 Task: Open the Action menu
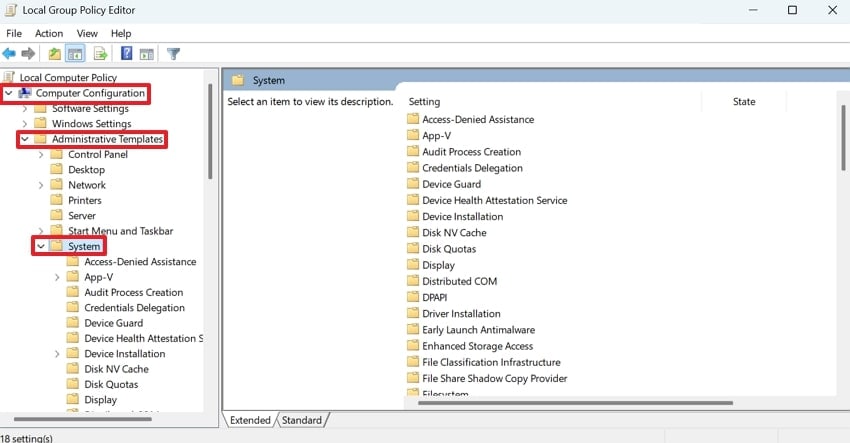(x=49, y=34)
